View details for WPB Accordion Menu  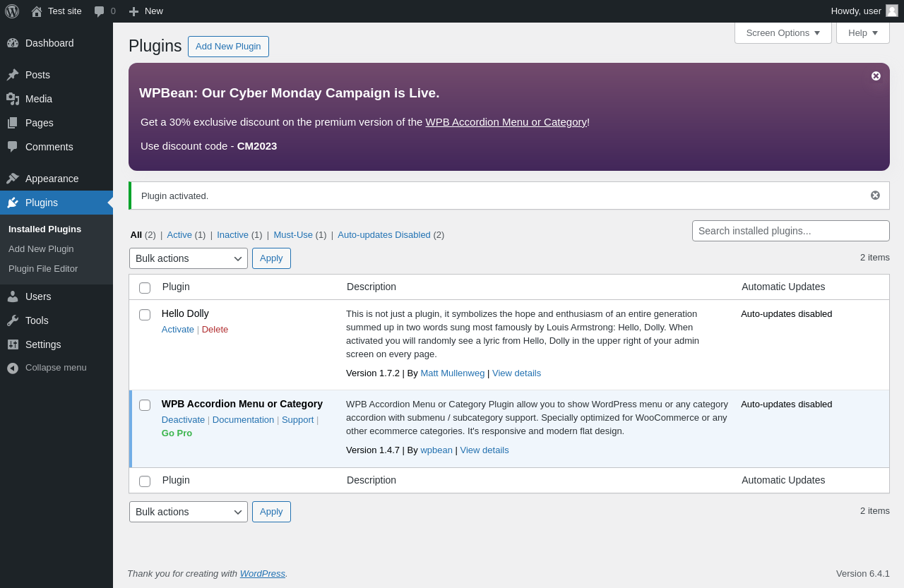point(484,450)
